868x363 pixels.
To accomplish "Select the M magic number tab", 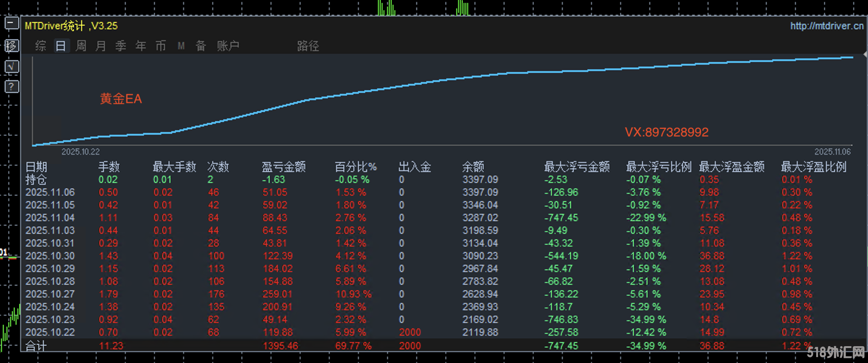I will pos(181,46).
